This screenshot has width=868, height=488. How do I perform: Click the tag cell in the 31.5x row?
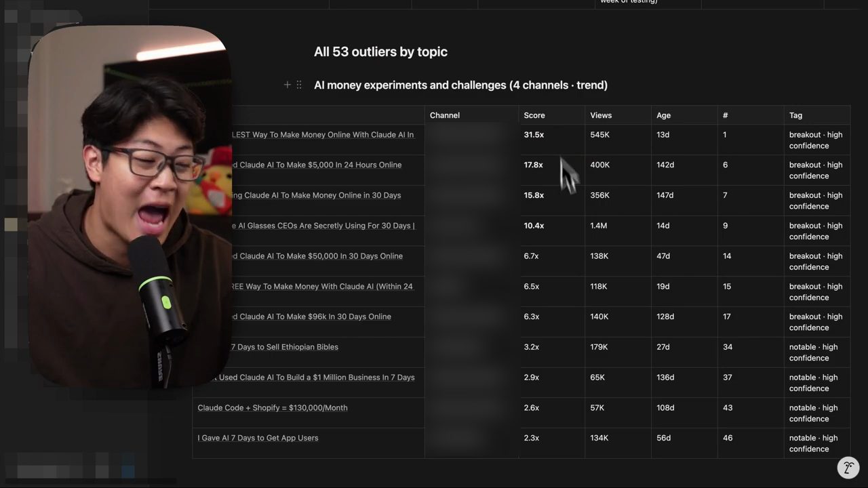(817, 140)
